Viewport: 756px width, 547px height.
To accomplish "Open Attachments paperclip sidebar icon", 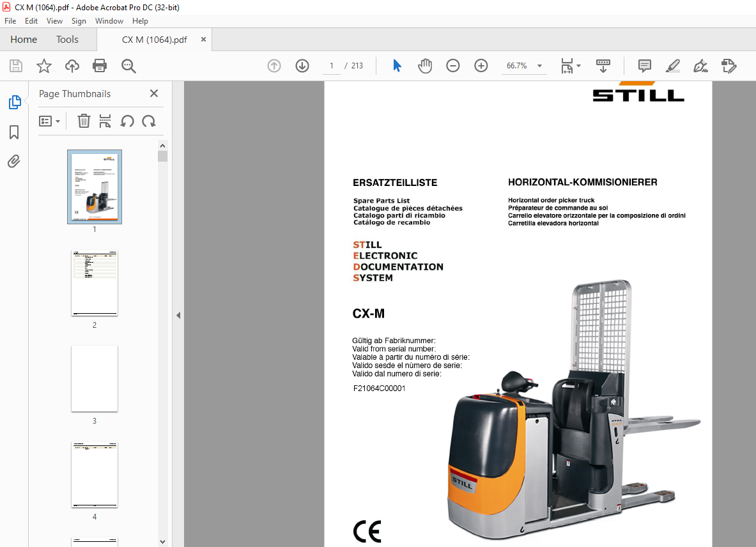I will pos(14,161).
